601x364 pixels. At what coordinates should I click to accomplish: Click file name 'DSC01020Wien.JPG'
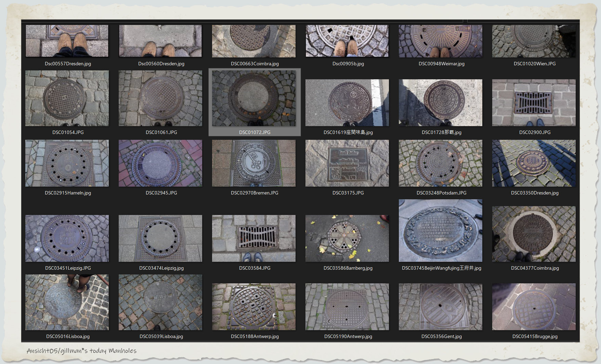pyautogui.click(x=535, y=64)
